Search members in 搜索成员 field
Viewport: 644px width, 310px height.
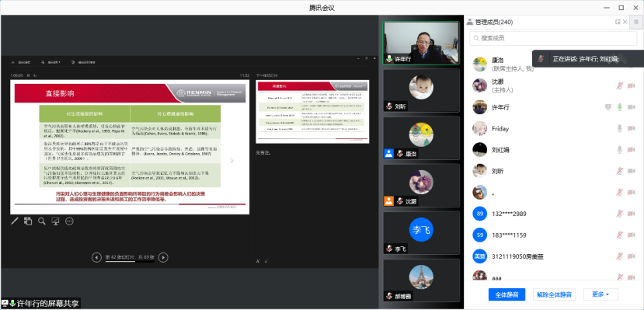(x=553, y=38)
